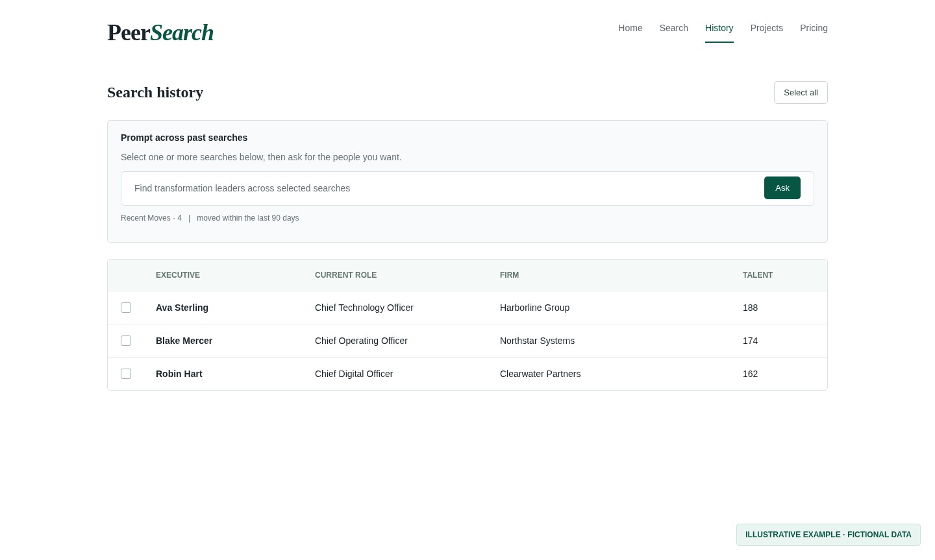Viewport: 935px width, 560px height.
Task: Click the Clearwater Partners firm cell
Action: [x=540, y=374]
